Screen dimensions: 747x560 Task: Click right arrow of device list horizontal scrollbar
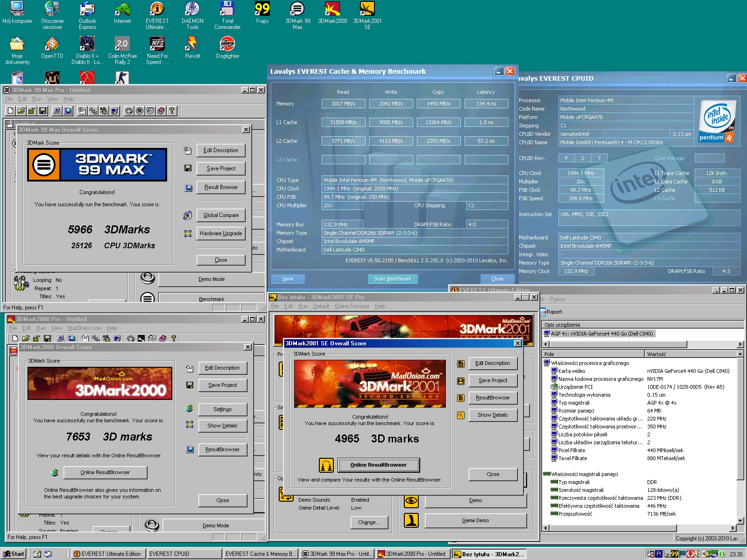coord(740,344)
